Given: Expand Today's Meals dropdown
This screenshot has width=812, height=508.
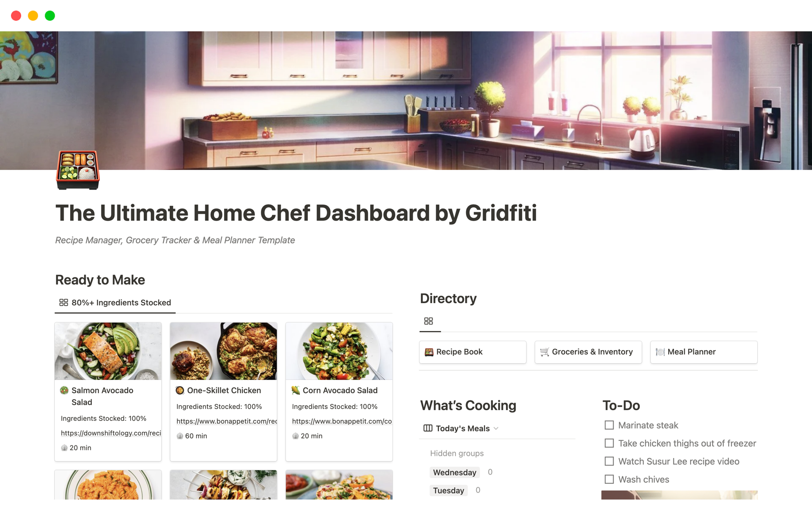Looking at the screenshot, I should pyautogui.click(x=498, y=428).
